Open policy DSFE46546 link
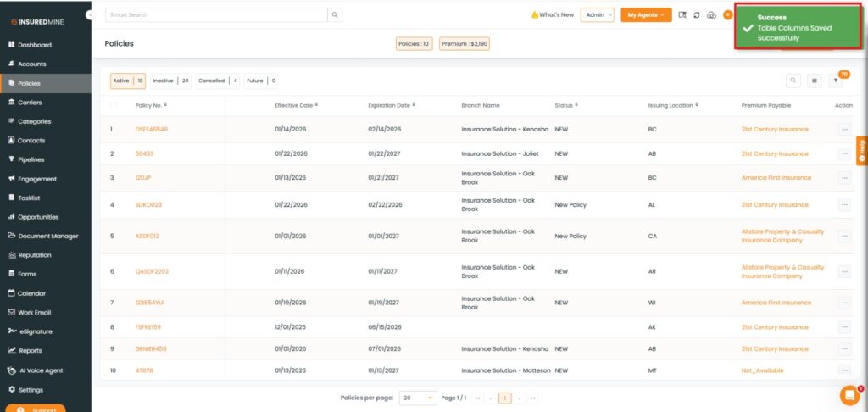The image size is (868, 412). 152,130
